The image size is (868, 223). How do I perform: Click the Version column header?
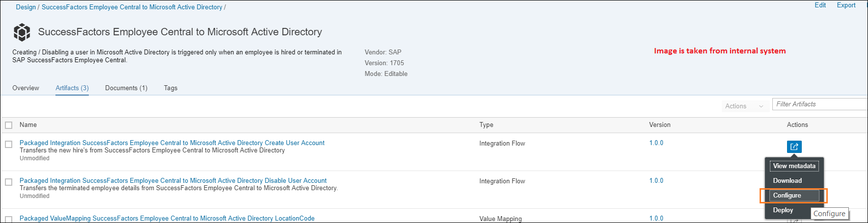[x=659, y=125]
